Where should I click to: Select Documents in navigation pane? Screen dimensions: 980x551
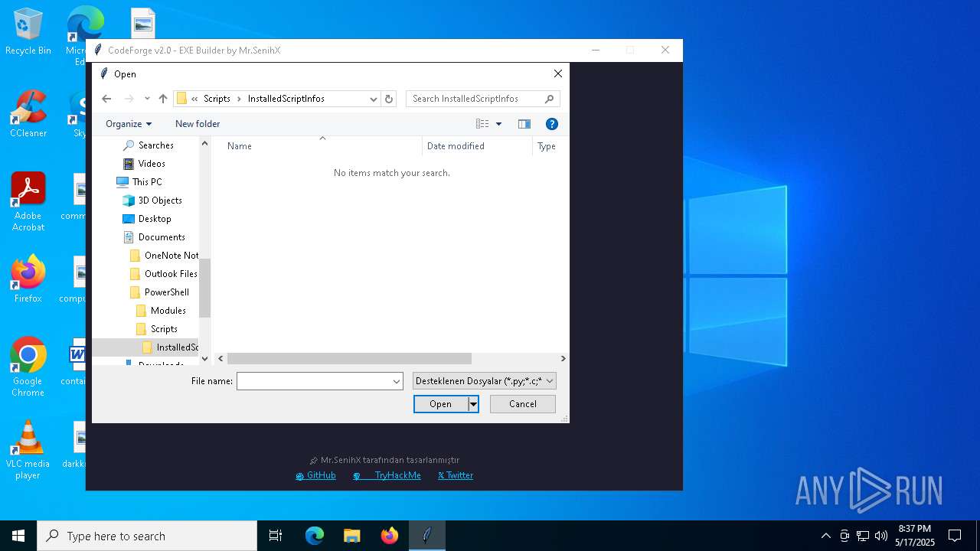click(x=162, y=237)
